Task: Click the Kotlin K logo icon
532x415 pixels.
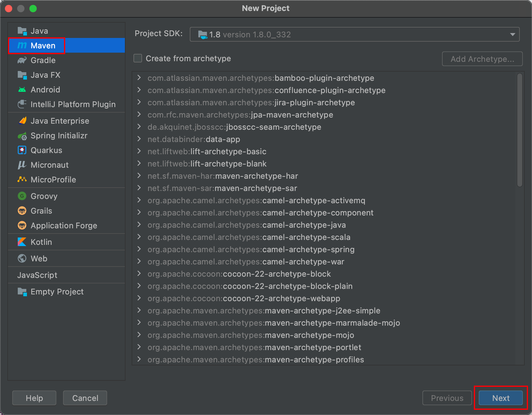Action: click(22, 242)
